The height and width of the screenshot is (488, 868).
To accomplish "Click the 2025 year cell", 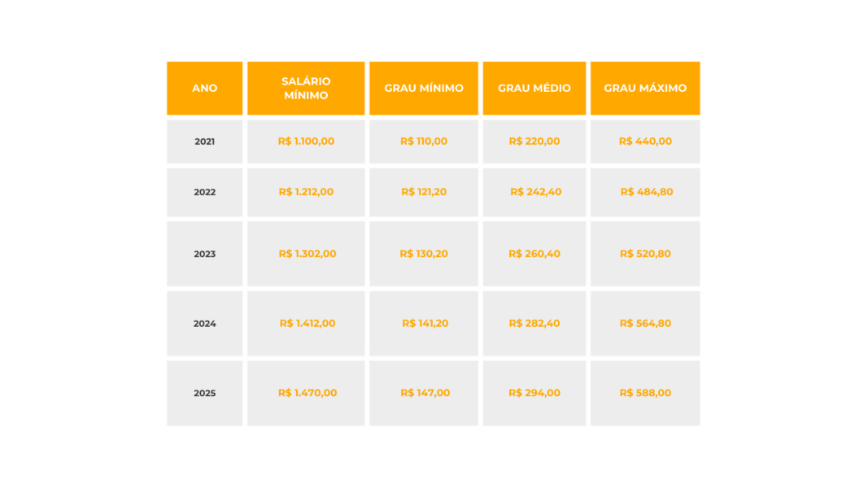I will pyautogui.click(x=205, y=394).
